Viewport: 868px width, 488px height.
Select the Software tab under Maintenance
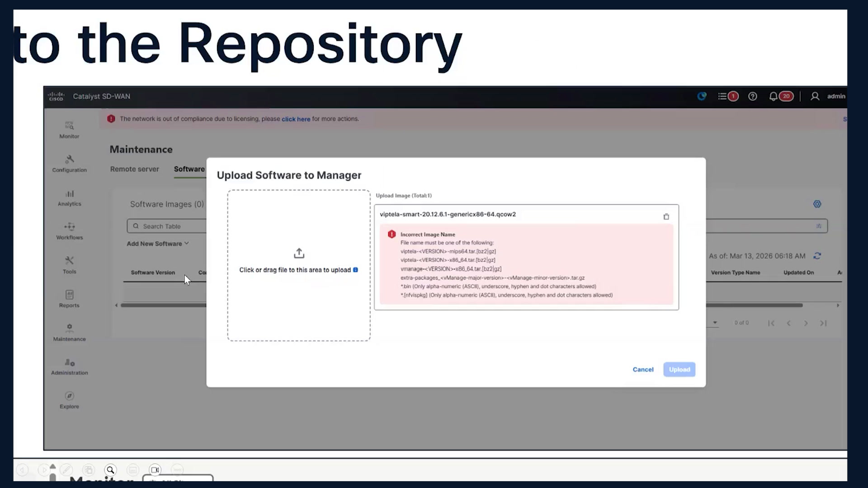pos(189,169)
